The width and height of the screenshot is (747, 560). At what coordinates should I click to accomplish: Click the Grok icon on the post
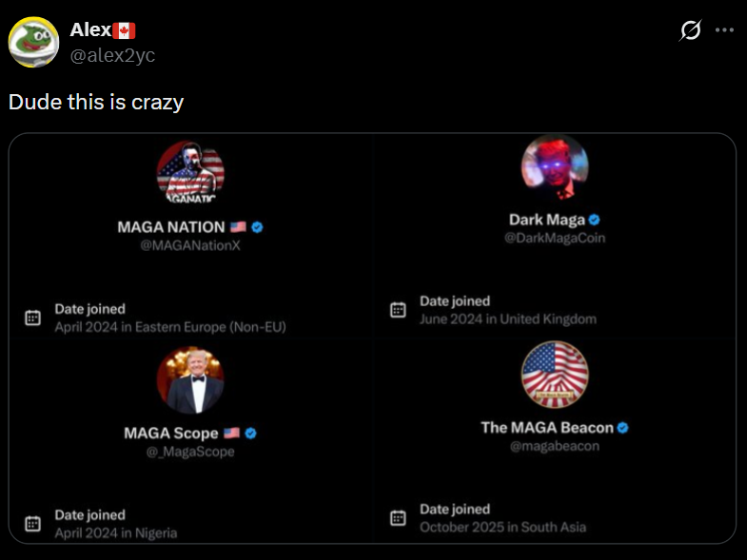tap(691, 30)
